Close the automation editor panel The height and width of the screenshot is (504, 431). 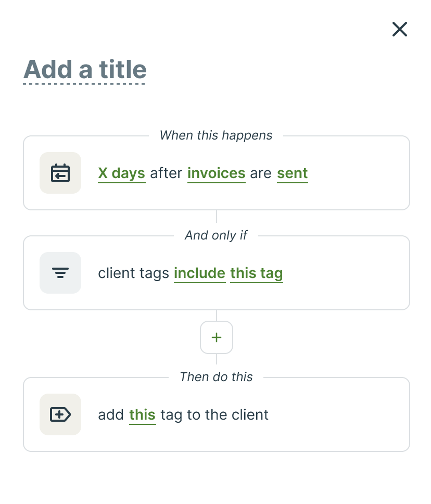click(399, 29)
